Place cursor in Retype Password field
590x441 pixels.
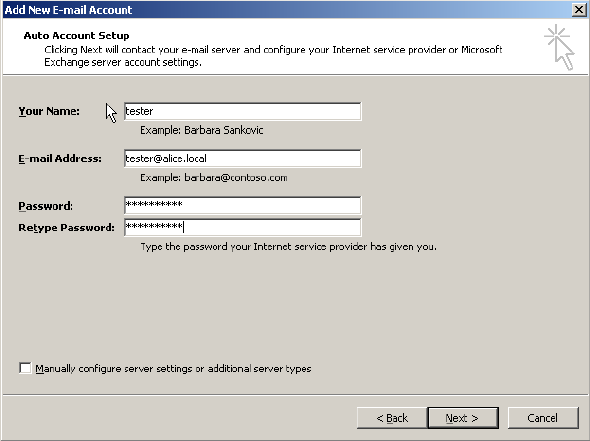(242, 227)
